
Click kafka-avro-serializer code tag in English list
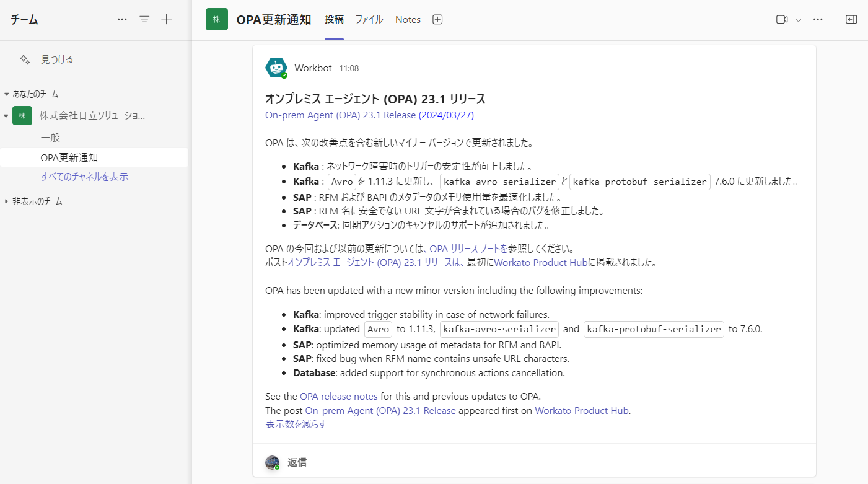[x=499, y=329]
